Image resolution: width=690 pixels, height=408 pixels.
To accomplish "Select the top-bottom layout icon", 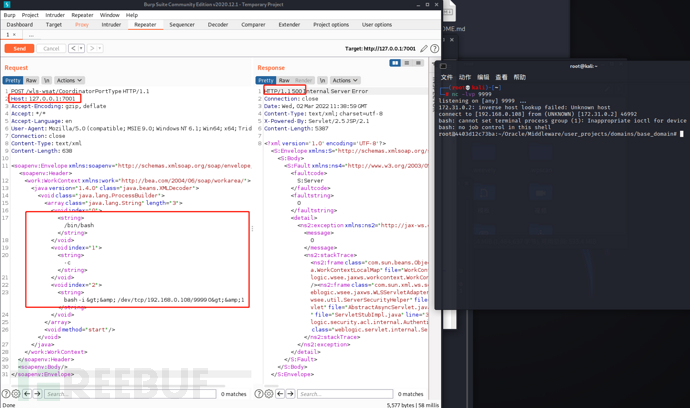I will 407,63.
